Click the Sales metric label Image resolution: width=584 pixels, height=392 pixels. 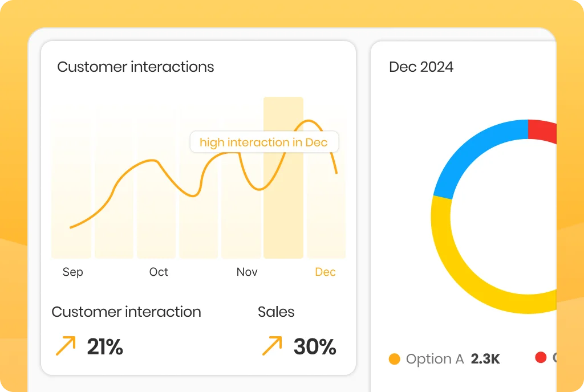[276, 312]
